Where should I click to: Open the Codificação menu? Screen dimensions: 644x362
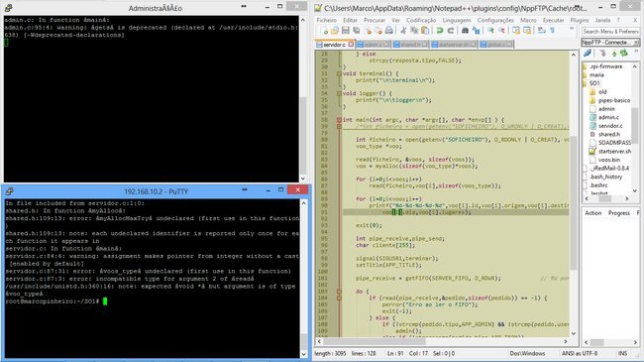point(421,20)
